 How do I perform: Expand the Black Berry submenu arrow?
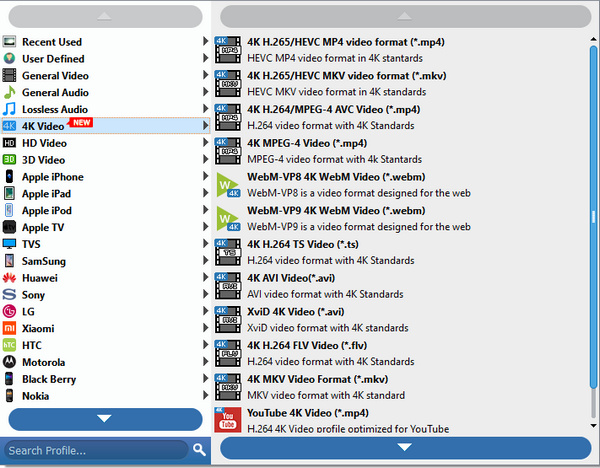[x=205, y=378]
